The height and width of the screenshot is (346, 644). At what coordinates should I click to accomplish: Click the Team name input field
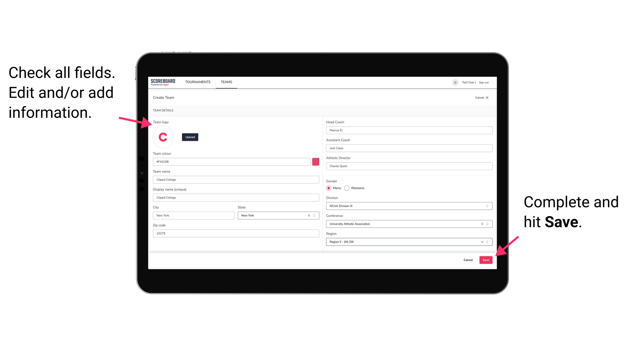point(236,179)
